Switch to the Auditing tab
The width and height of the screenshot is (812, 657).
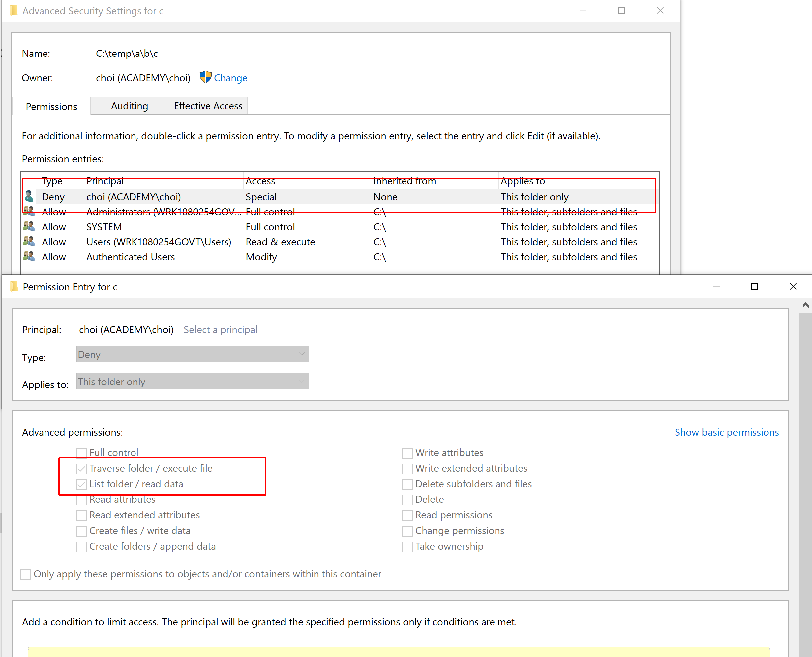pos(129,106)
